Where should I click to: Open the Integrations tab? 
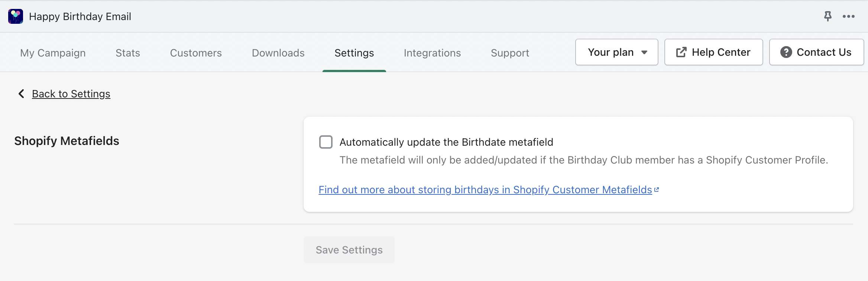coord(432,53)
